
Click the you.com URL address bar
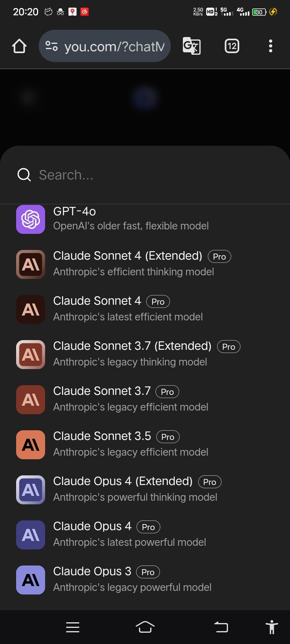tap(105, 46)
